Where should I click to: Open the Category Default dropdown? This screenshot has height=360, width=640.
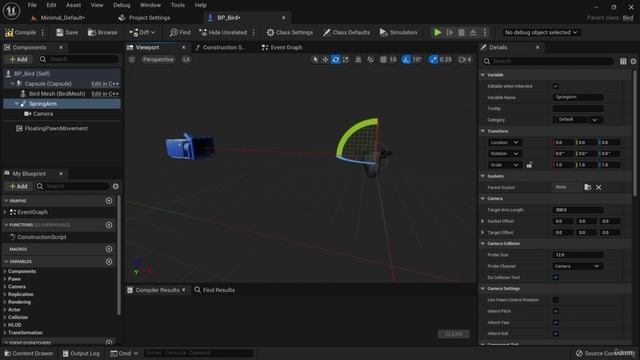pos(578,120)
